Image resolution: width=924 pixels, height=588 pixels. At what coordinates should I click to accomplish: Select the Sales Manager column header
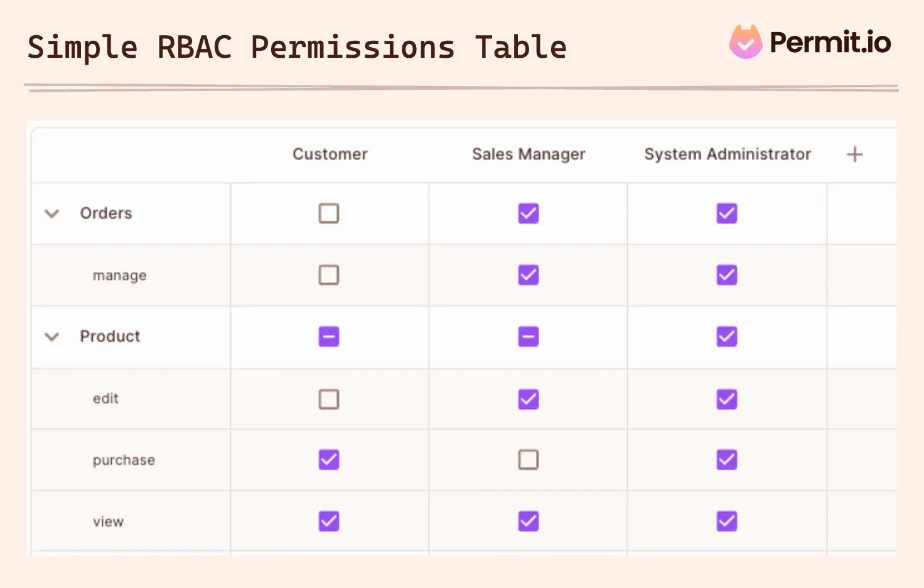click(528, 154)
